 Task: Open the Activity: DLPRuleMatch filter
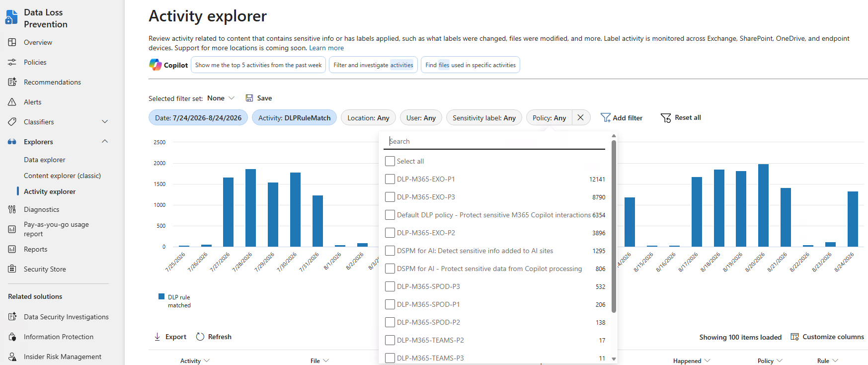pyautogui.click(x=294, y=118)
